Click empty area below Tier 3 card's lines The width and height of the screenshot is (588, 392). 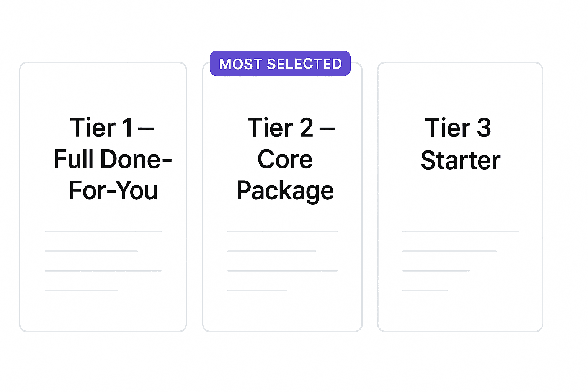click(x=461, y=312)
